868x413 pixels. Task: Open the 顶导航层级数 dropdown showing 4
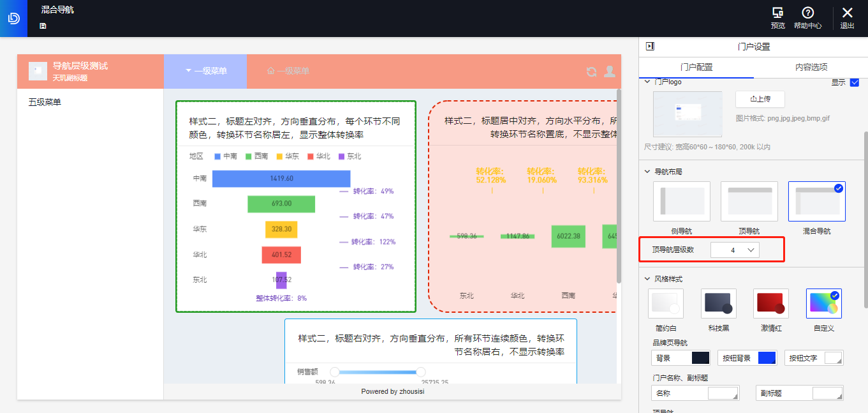coord(735,250)
